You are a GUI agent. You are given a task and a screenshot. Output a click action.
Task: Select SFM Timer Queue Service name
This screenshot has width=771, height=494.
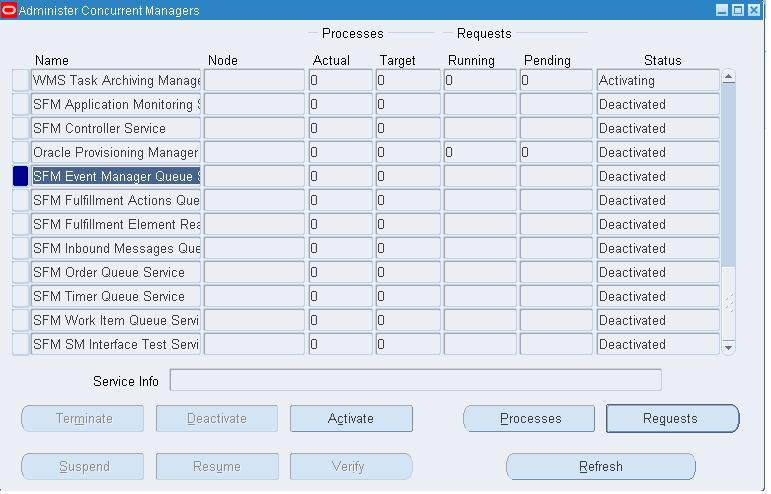pyautogui.click(x=115, y=297)
